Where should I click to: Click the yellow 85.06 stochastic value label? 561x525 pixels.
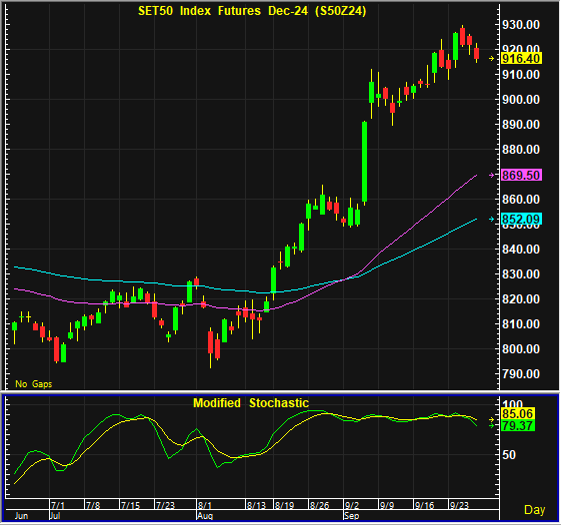518,414
